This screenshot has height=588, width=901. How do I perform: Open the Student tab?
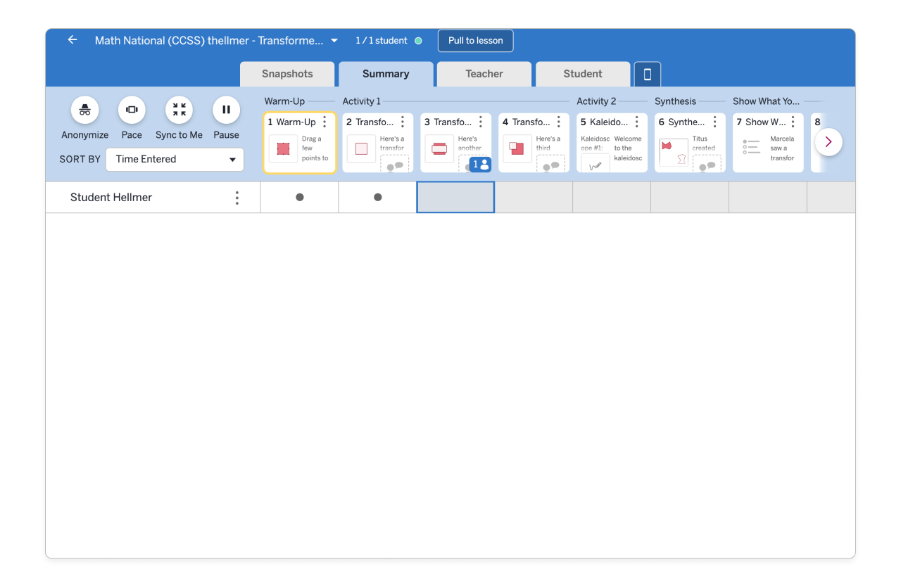582,74
